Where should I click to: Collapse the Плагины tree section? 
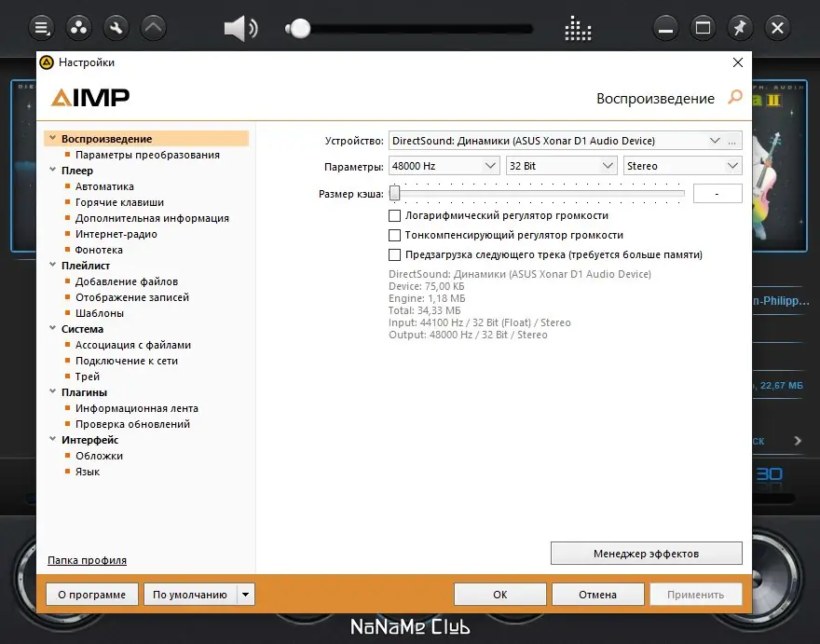(52, 391)
